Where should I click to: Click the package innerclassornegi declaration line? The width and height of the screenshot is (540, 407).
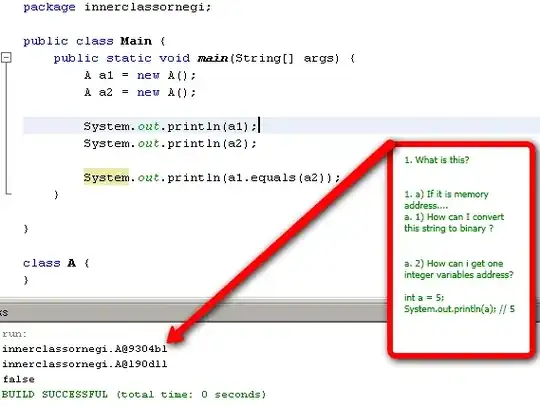117,7
